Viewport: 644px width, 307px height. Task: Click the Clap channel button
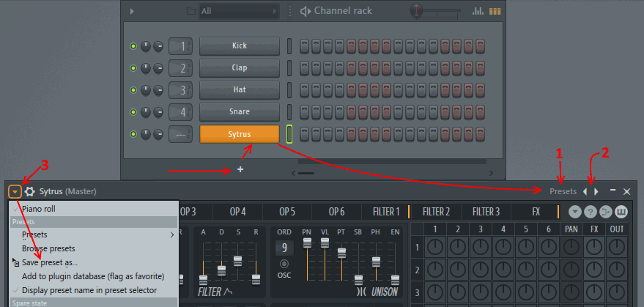239,68
